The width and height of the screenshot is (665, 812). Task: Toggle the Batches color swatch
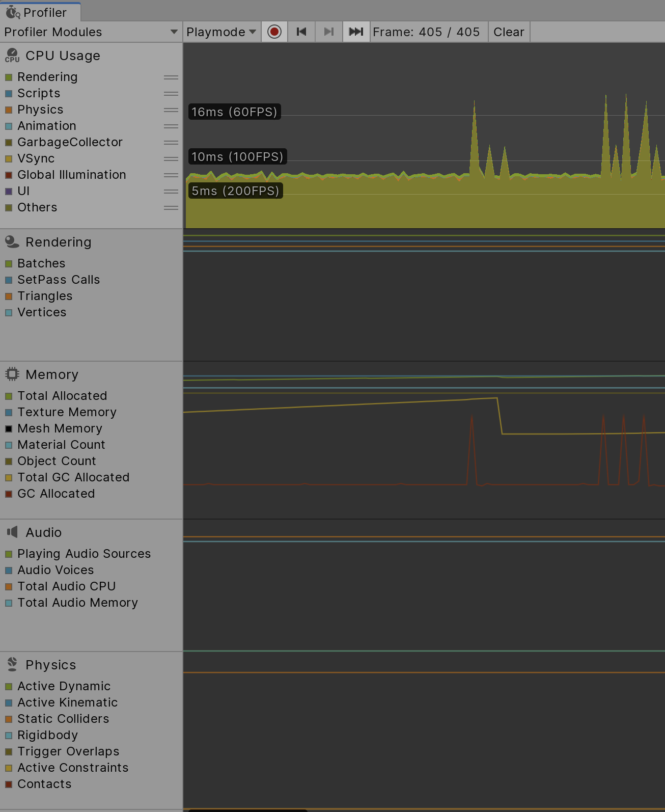click(9, 264)
